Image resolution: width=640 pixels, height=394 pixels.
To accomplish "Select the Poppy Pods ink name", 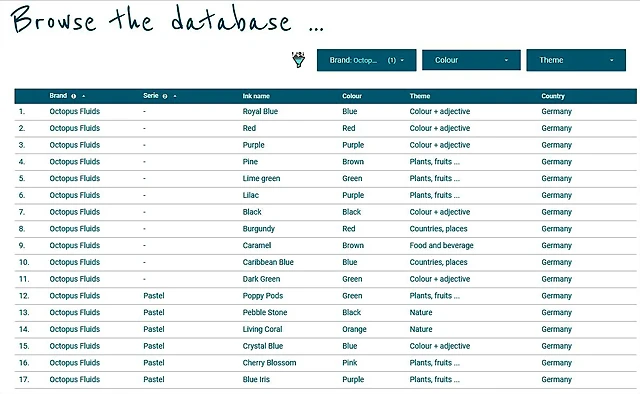I will coord(262,296).
